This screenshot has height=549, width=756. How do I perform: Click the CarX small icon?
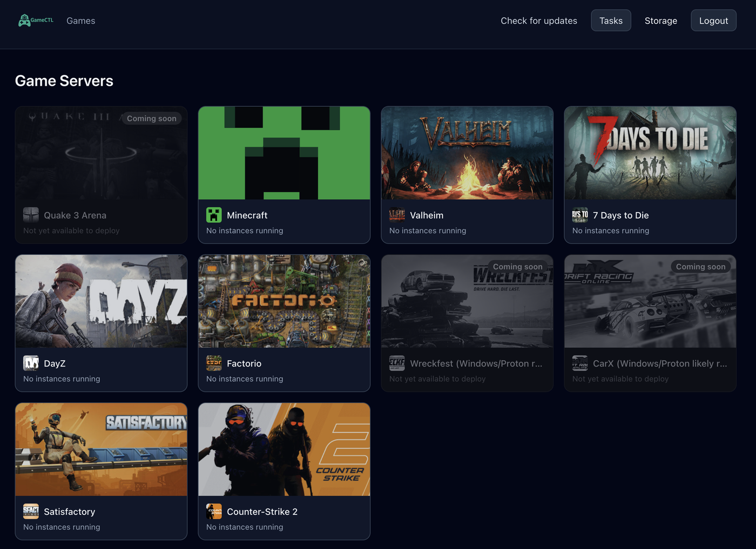pyautogui.click(x=580, y=363)
